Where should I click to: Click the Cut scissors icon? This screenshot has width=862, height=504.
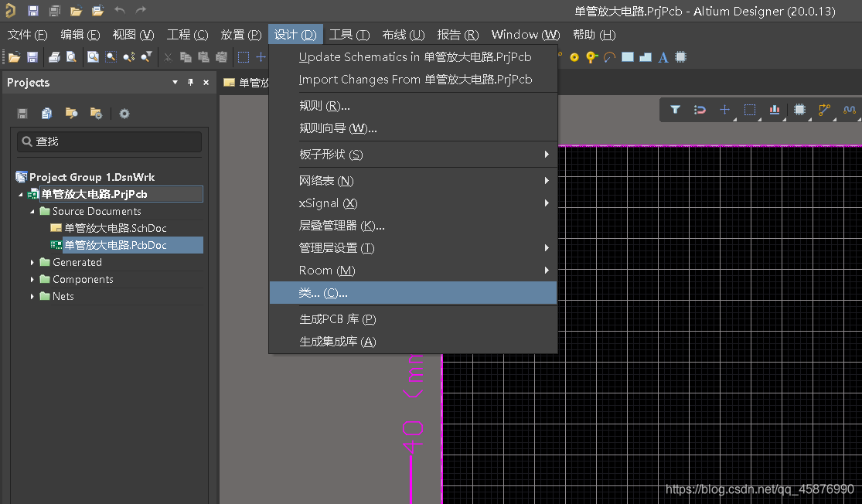point(169,57)
